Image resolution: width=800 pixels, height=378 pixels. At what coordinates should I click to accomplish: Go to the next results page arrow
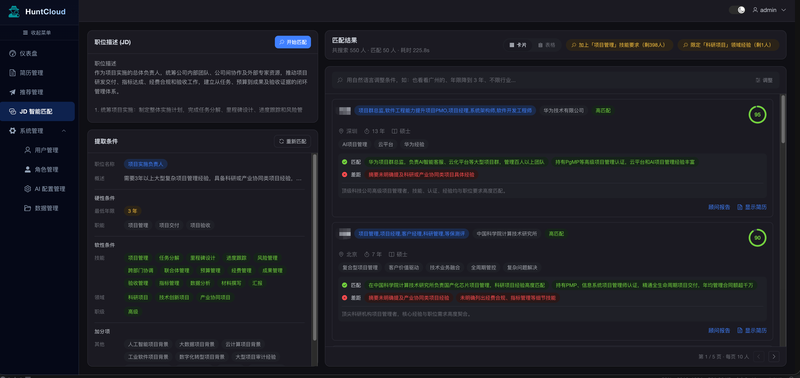[x=774, y=357]
